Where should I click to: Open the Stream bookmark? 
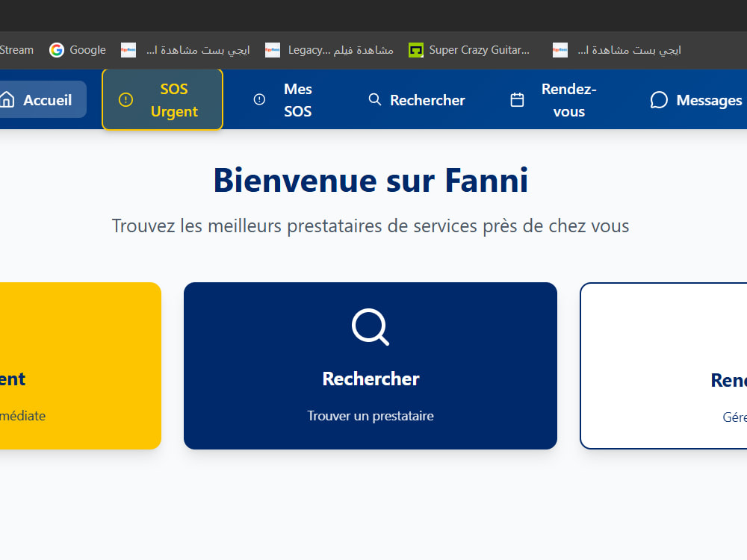pyautogui.click(x=16, y=49)
